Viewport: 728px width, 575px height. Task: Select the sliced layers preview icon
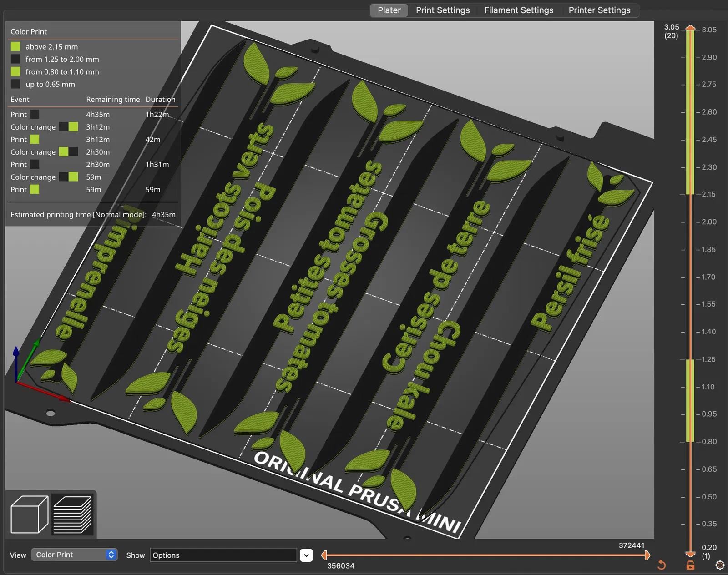pyautogui.click(x=72, y=514)
